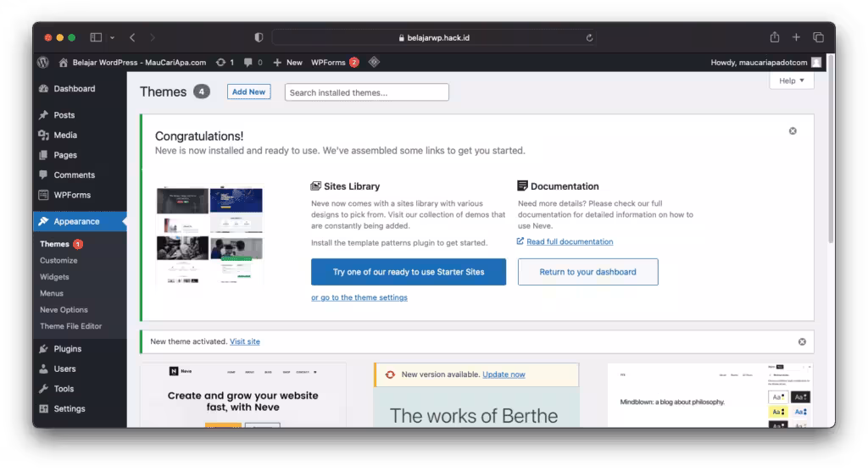Screen dimensions: 868x471
Task: Open a new Safari tab
Action: [796, 37]
